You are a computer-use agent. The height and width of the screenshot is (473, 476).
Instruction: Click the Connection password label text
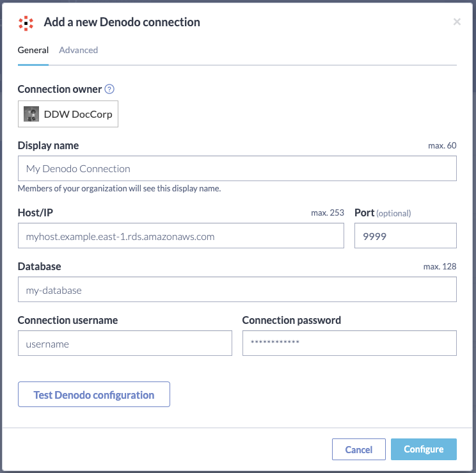[x=292, y=320]
